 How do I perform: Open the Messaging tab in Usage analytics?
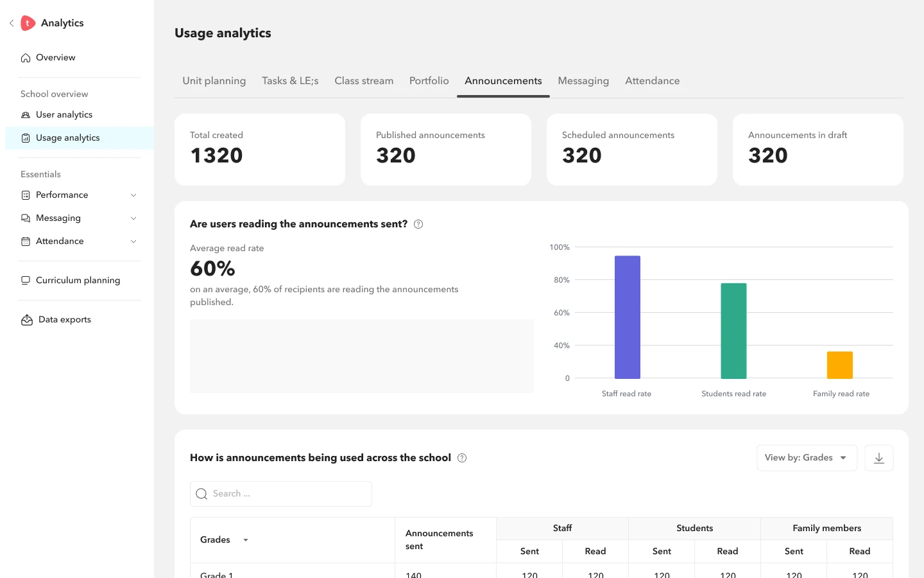coord(583,81)
